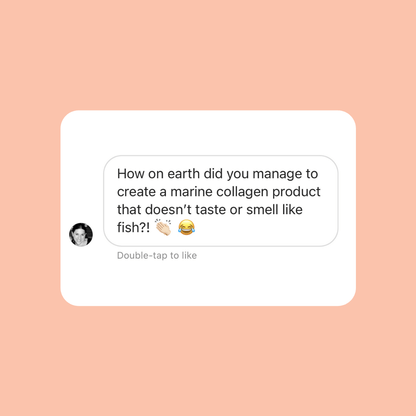Viewport: 416px width, 416px height.
Task: Click the clapping hands emoji
Action: click(163, 227)
